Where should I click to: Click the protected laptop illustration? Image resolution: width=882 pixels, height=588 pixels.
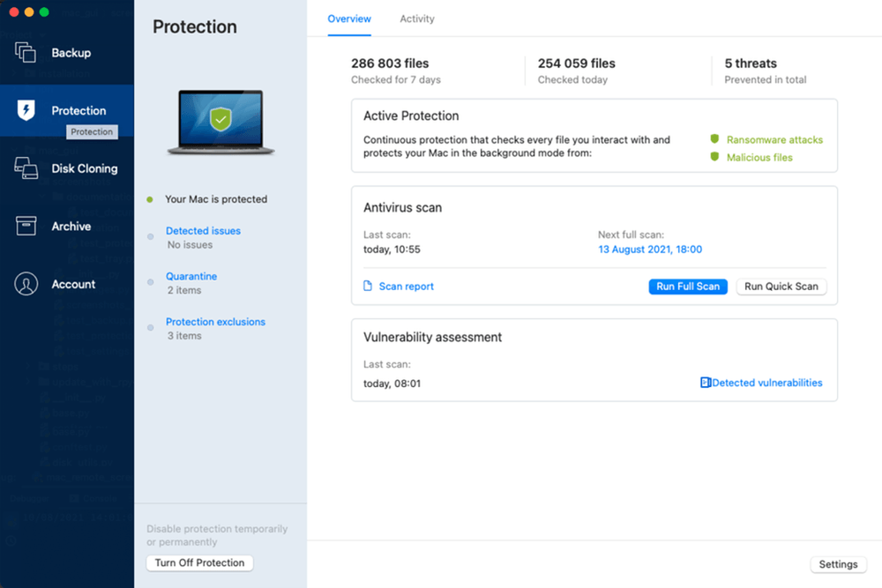point(220,122)
